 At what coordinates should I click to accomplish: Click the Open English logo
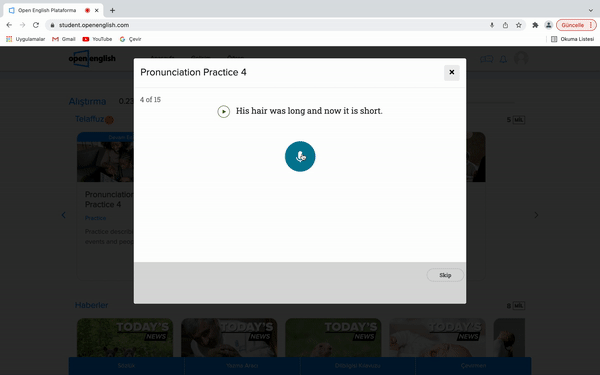[x=92, y=59]
